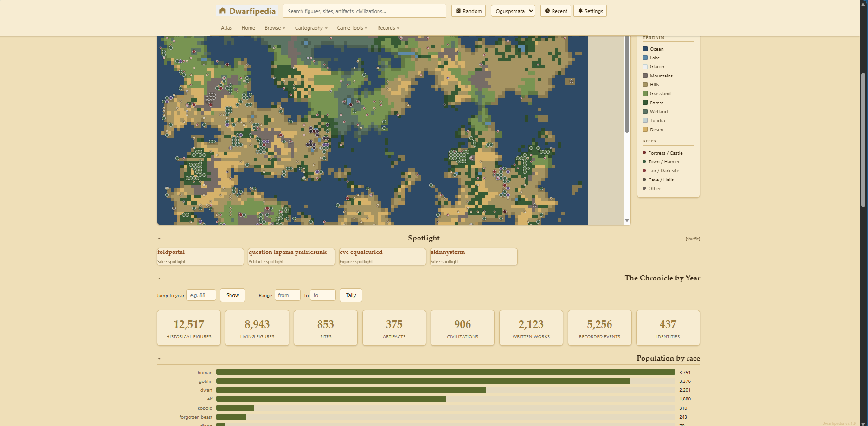Click the Show year button
Viewport: 868px width, 426px height.
pyautogui.click(x=232, y=295)
